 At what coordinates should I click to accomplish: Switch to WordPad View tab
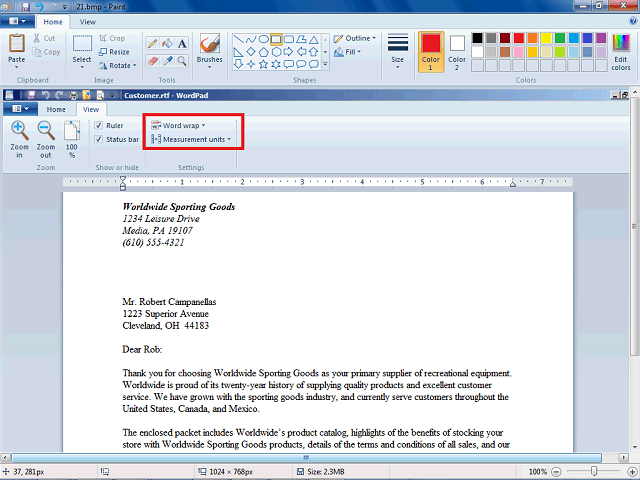click(x=91, y=109)
